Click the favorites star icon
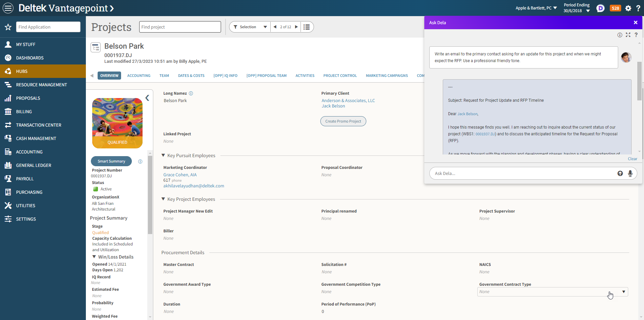 pos(8,27)
